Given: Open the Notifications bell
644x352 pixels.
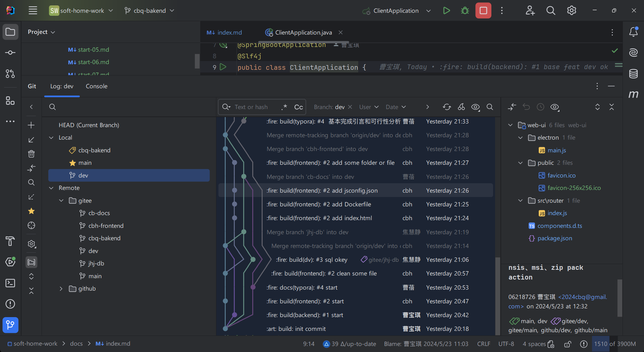Looking at the screenshot, I should (633, 32).
